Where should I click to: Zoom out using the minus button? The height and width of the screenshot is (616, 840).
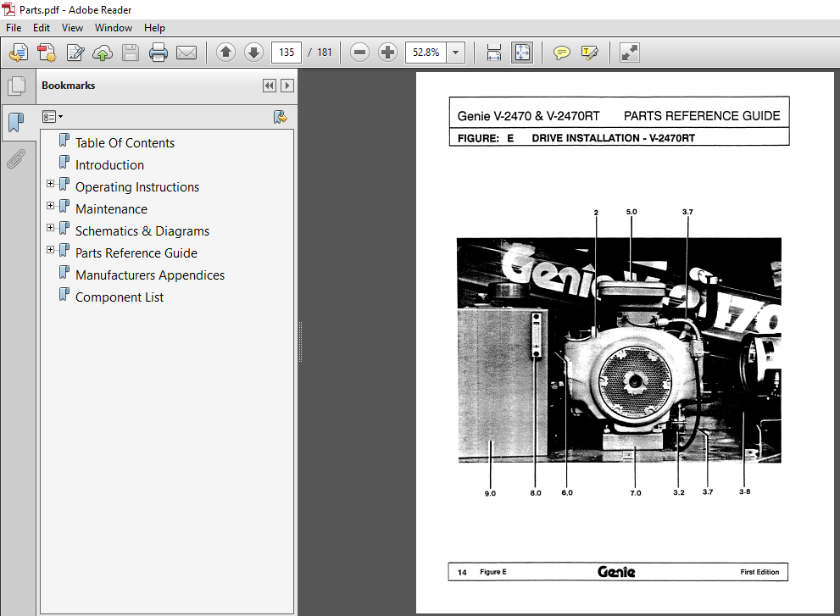click(x=359, y=53)
